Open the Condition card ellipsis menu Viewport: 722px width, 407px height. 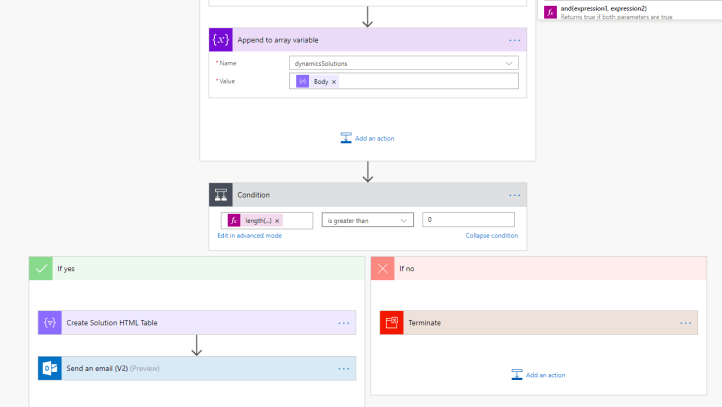[514, 195]
